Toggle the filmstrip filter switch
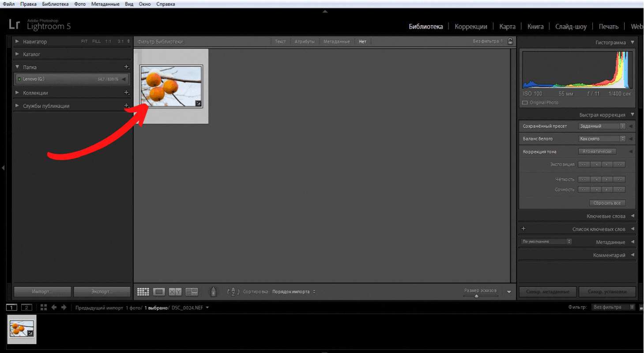This screenshot has width=644, height=353. coord(641,307)
